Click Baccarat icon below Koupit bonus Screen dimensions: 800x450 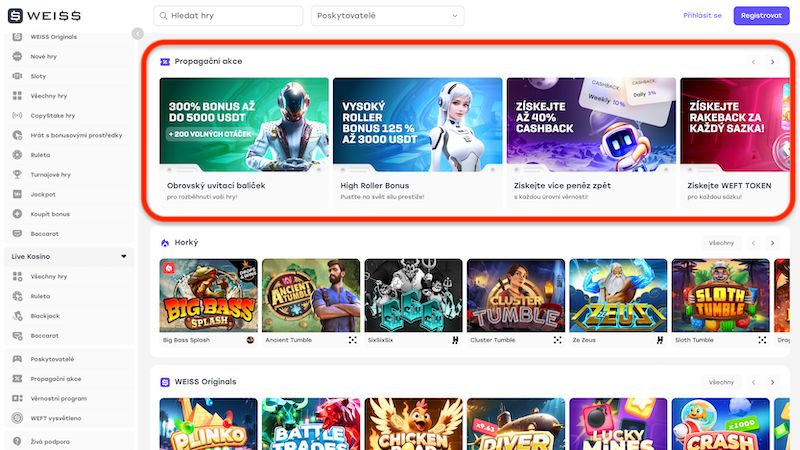(x=17, y=234)
